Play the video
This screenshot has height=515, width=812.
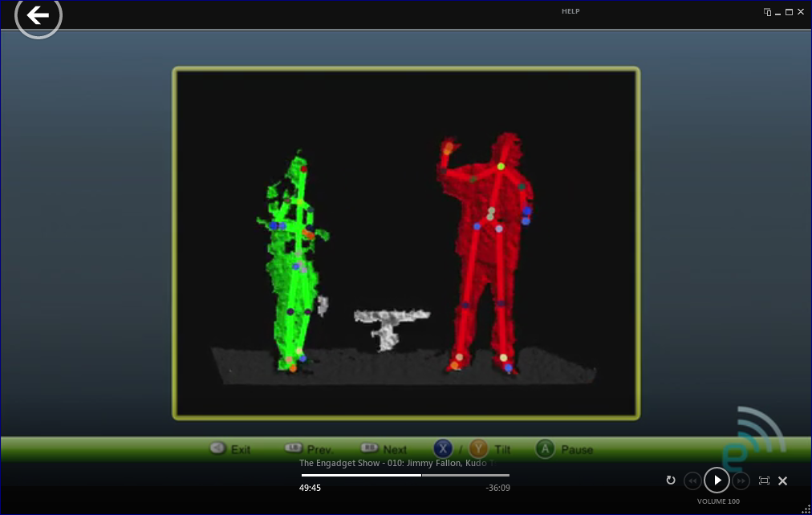pyautogui.click(x=717, y=481)
